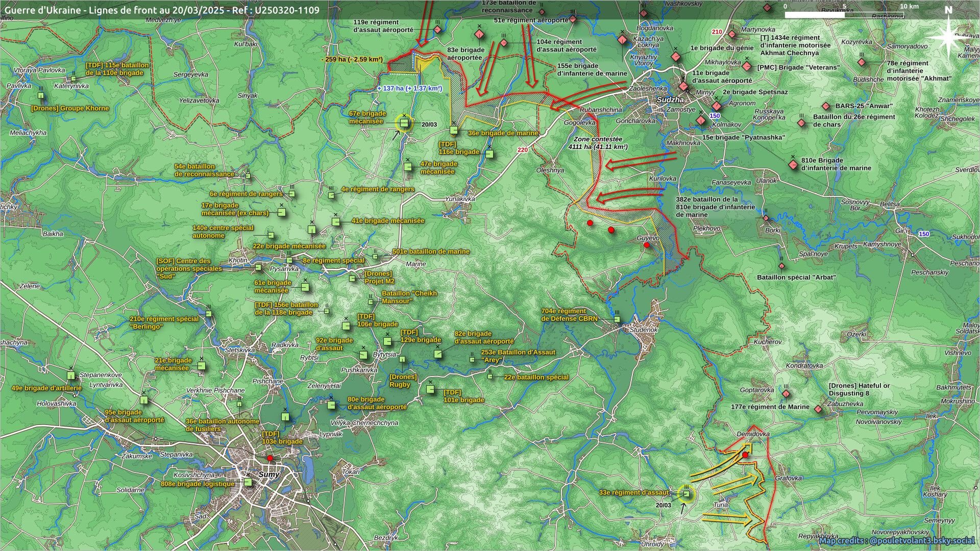
Task: Click the Studenok town label
Action: (x=643, y=330)
